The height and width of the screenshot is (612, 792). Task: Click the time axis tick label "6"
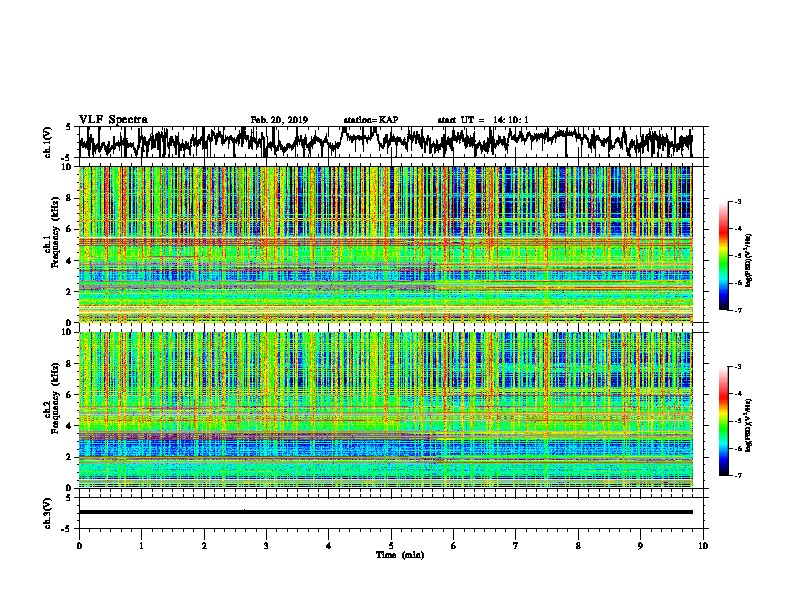pyautogui.click(x=454, y=546)
